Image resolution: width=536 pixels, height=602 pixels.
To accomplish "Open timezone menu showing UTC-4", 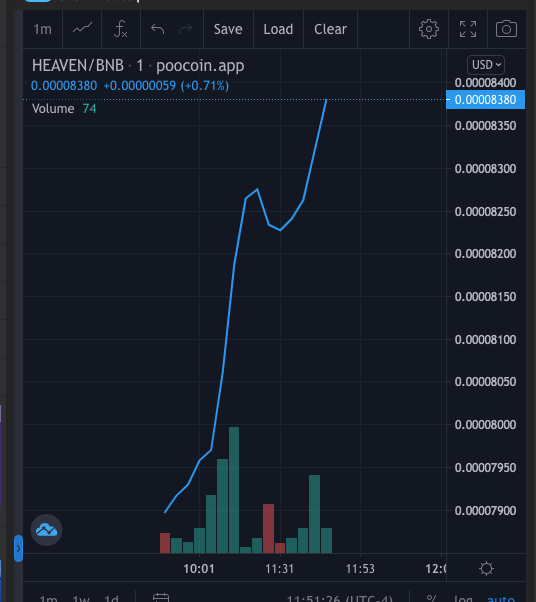I will 339,598.
